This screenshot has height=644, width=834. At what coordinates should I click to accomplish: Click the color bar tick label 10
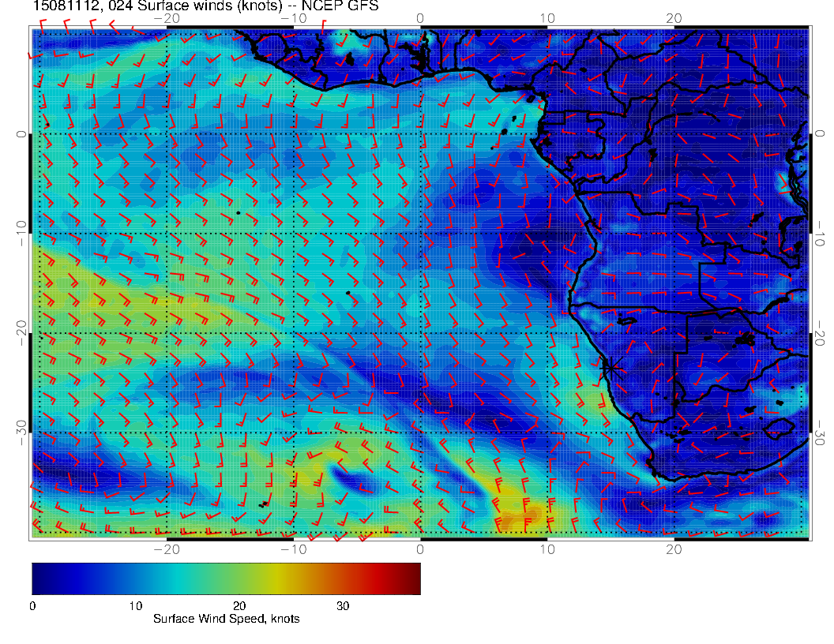click(x=135, y=606)
